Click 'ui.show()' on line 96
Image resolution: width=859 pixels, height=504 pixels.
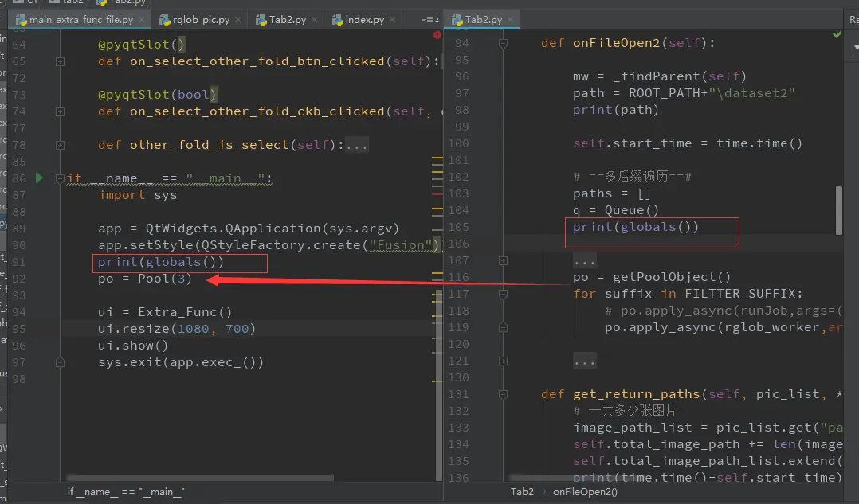(133, 346)
